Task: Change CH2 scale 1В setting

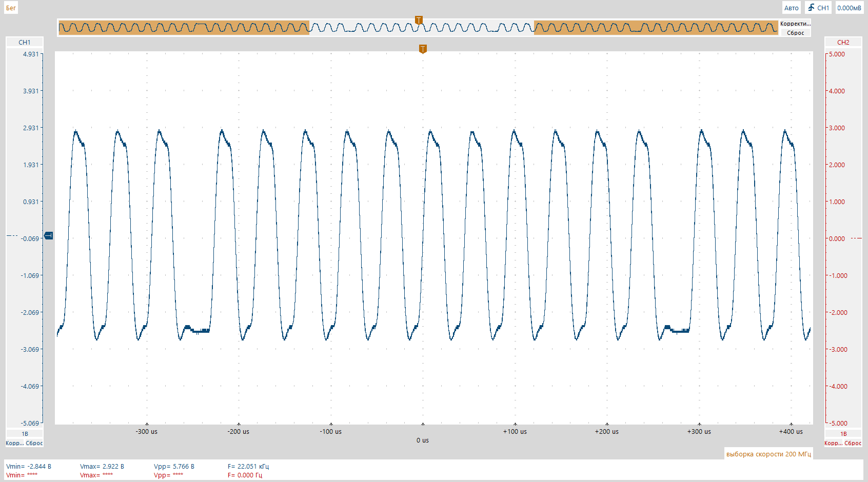Action: [843, 434]
